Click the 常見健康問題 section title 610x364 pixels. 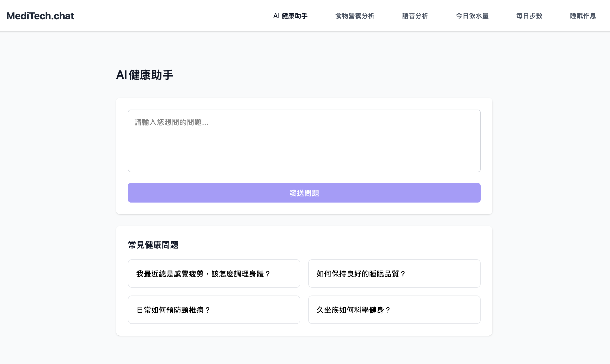[153, 245]
